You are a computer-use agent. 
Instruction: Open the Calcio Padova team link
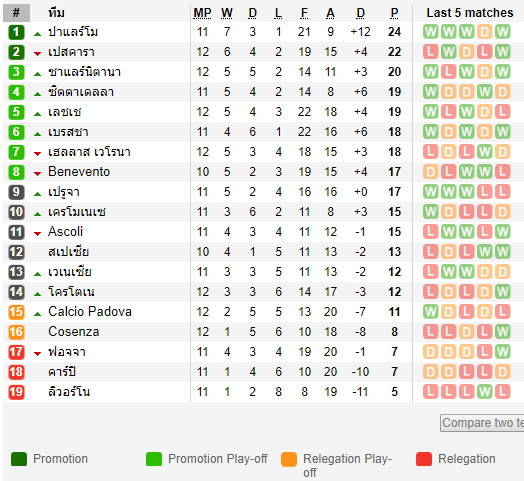(x=90, y=312)
